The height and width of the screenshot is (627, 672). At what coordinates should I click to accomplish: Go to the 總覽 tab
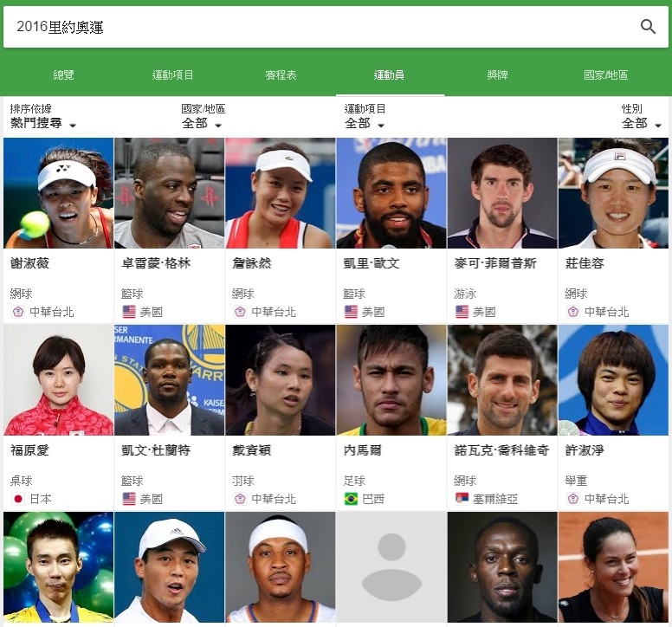pyautogui.click(x=63, y=75)
